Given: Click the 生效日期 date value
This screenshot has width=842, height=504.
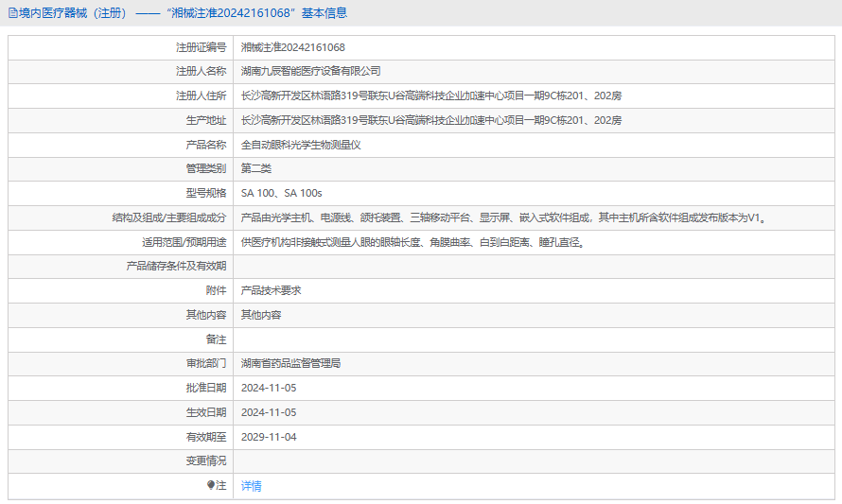Looking at the screenshot, I should (x=269, y=412).
